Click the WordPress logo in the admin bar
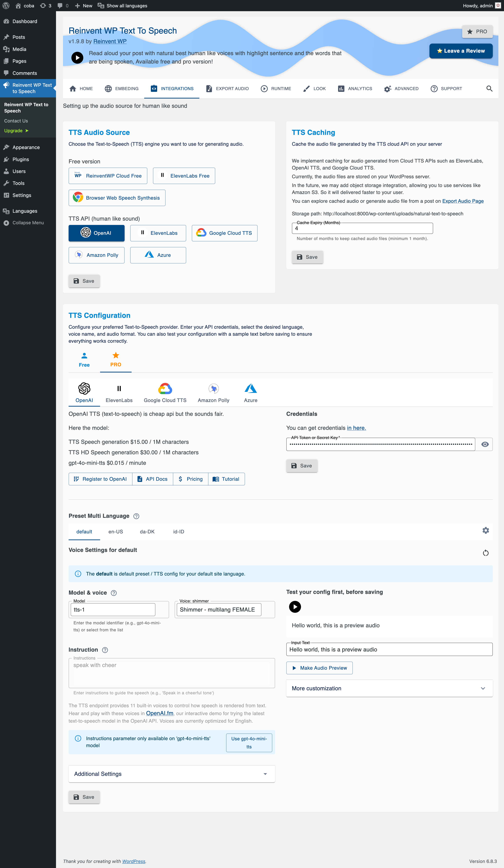Viewport: 504px width, 868px height. tap(5, 6)
